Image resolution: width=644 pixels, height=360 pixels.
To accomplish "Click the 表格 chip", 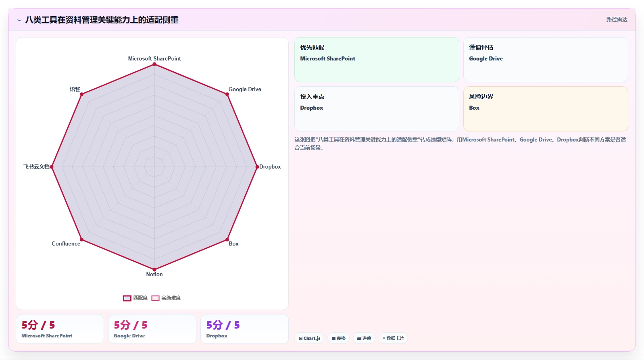I will (339, 338).
